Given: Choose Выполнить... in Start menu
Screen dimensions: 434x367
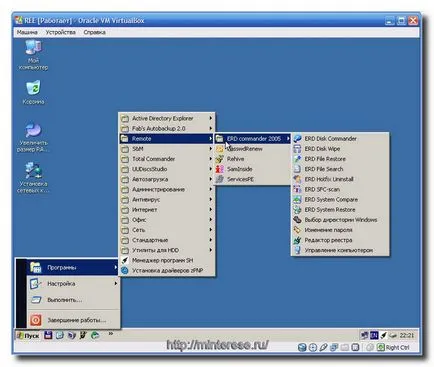Looking at the screenshot, I should click(73, 300).
